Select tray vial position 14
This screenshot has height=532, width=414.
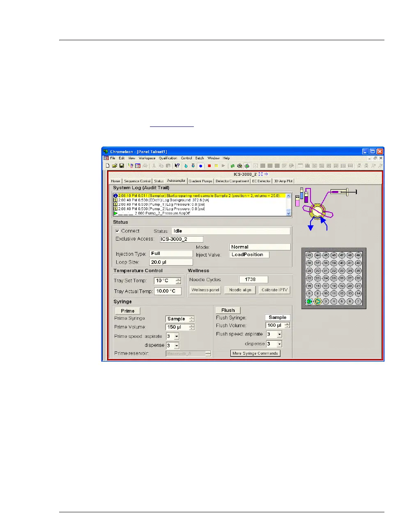click(x=358, y=294)
